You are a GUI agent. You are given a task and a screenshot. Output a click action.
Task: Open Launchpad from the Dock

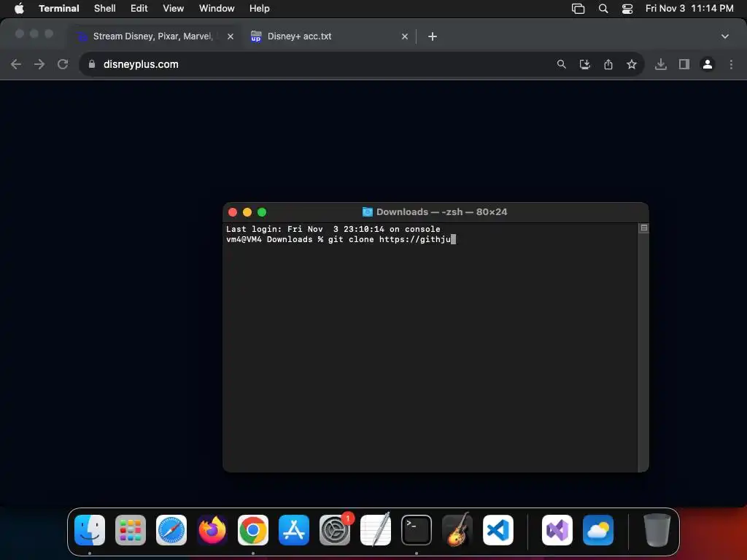(x=131, y=530)
